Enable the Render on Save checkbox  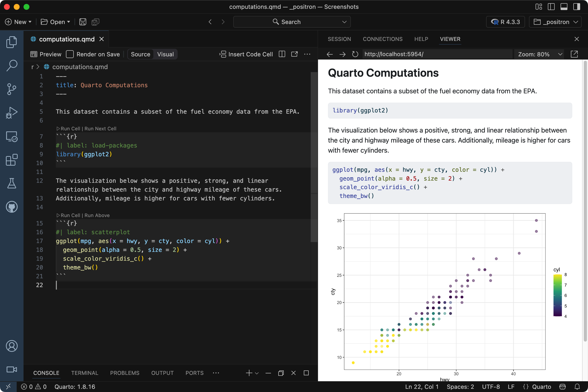click(70, 54)
